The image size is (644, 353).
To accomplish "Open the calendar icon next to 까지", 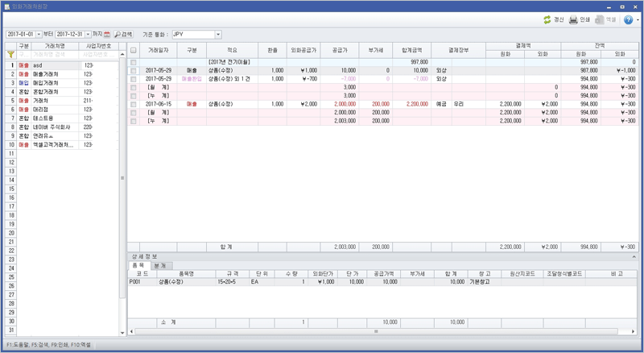I will [107, 35].
